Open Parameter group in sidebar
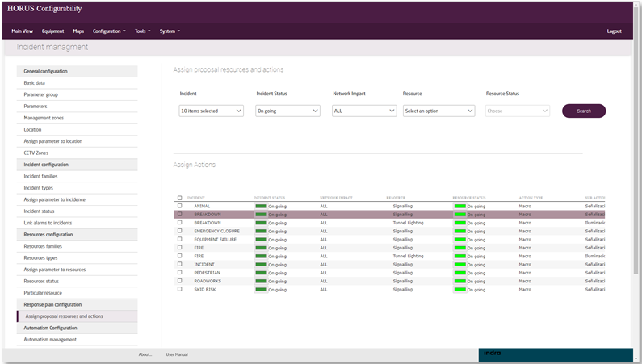The height and width of the screenshot is (364, 642). pyautogui.click(x=77, y=94)
